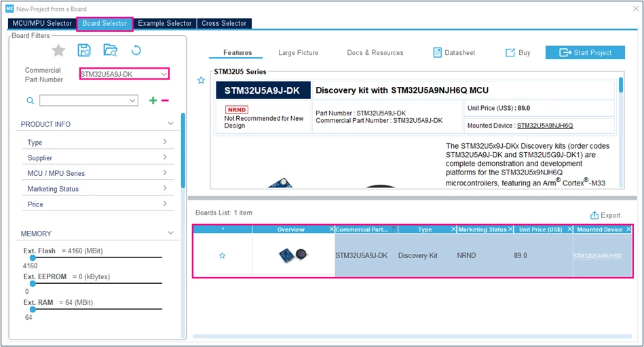Open the Datasheet document icon
The image size is (644, 347).
(x=438, y=52)
